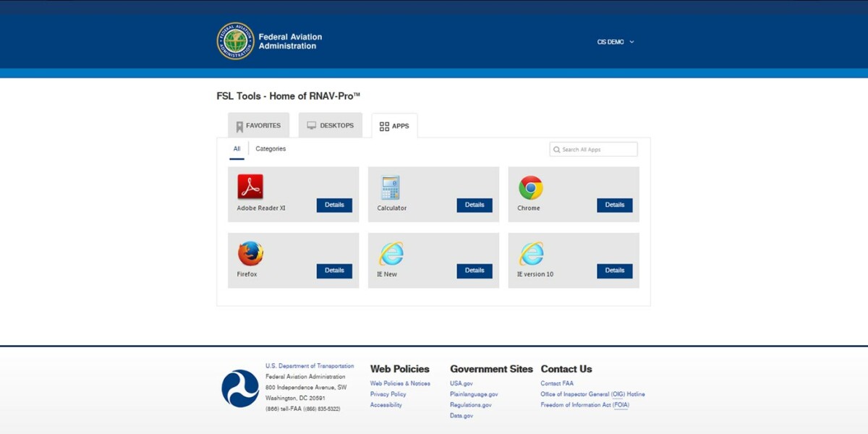Open the Contact FAA link
The width and height of the screenshot is (868, 434).
pos(558,383)
